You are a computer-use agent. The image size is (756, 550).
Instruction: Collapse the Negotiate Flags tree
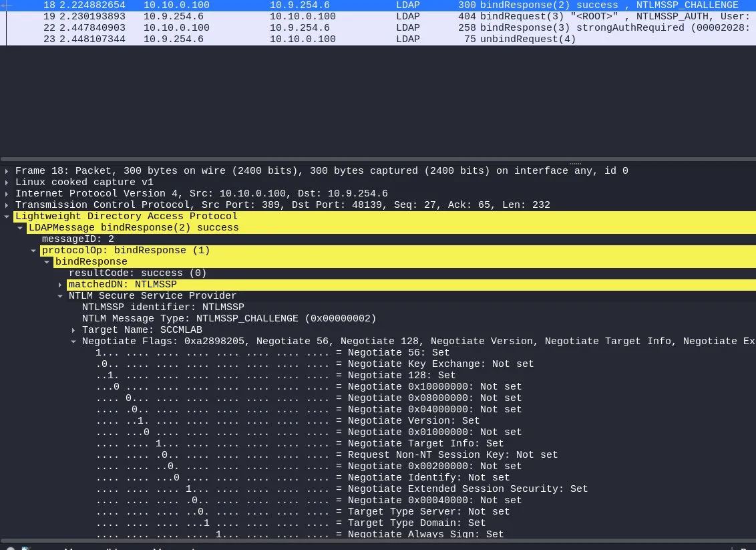pyautogui.click(x=74, y=341)
